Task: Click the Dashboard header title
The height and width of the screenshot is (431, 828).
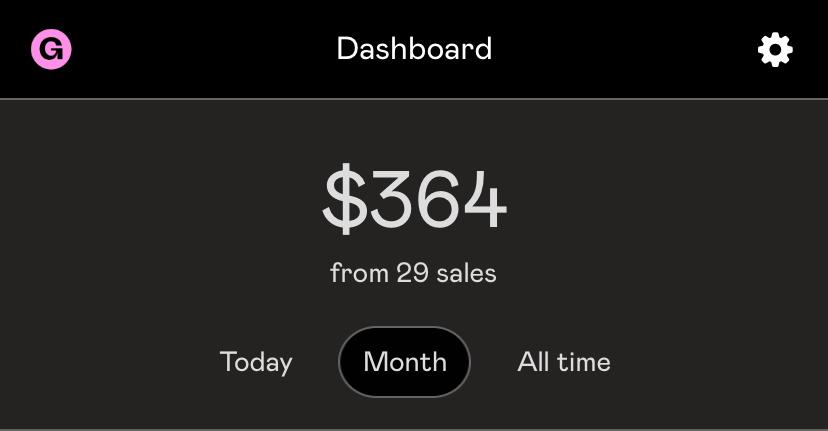Action: (415, 49)
